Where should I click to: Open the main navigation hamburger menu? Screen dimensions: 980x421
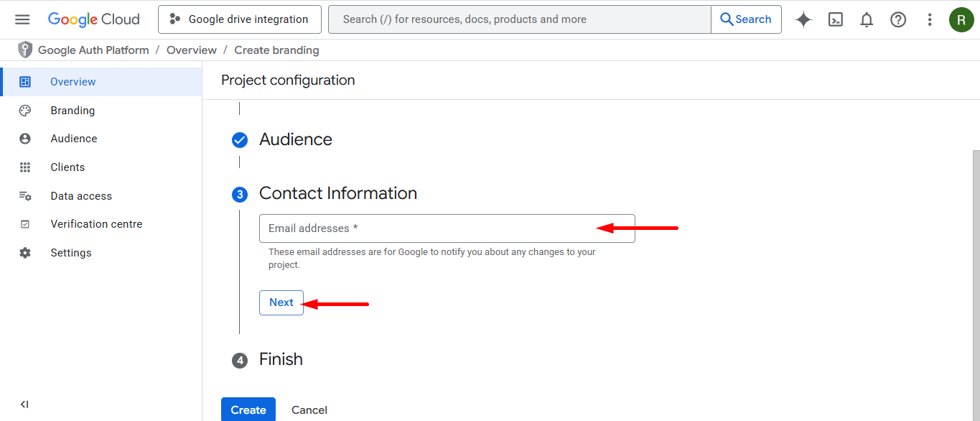[x=22, y=19]
